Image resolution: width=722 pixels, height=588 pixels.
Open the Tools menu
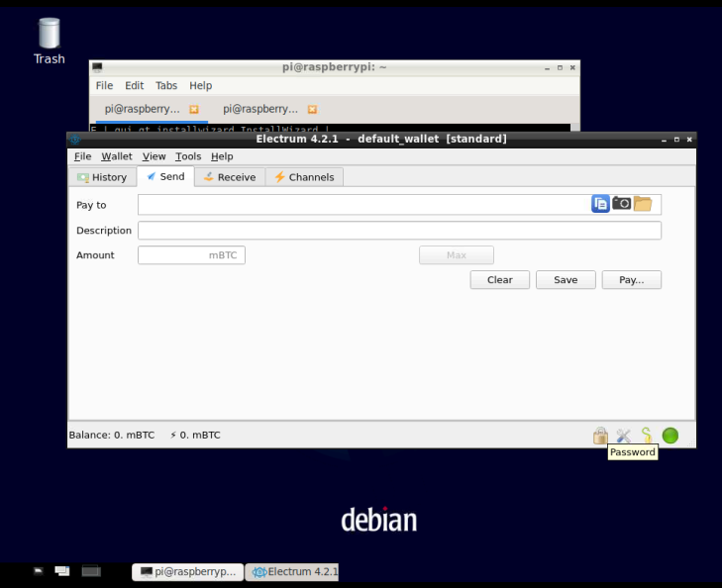[188, 156]
